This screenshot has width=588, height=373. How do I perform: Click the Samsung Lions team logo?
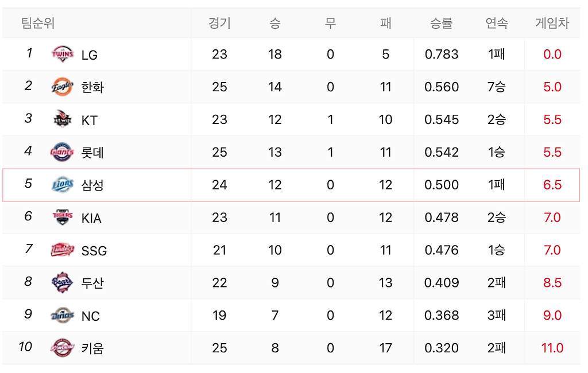tap(62, 185)
